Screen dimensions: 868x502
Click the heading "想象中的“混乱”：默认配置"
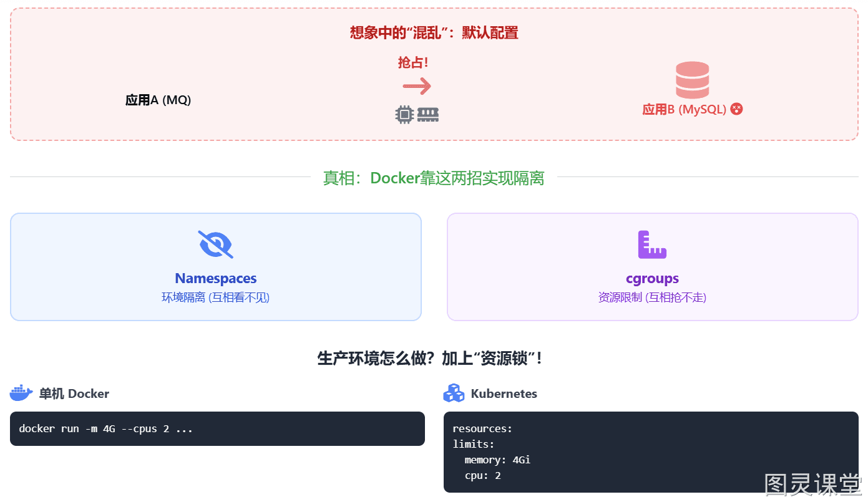click(434, 33)
